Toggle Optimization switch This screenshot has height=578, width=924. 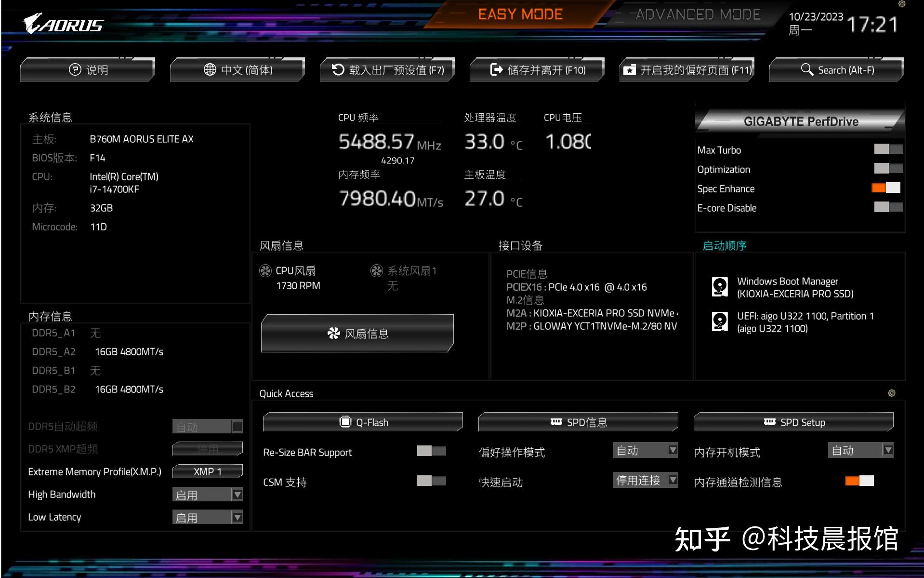click(x=888, y=169)
